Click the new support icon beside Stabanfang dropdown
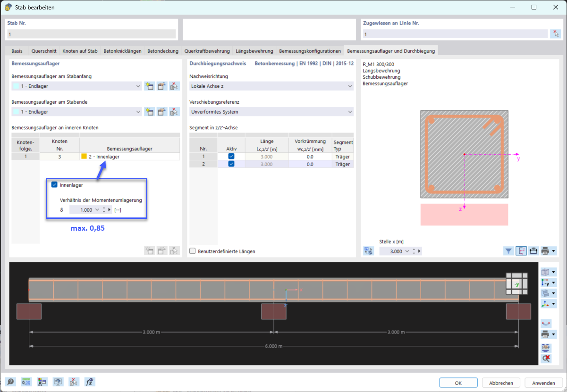 (x=149, y=86)
